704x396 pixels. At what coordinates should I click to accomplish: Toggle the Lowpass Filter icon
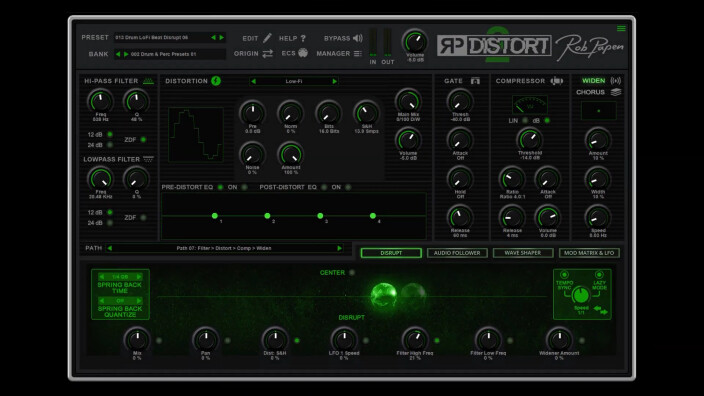148,159
